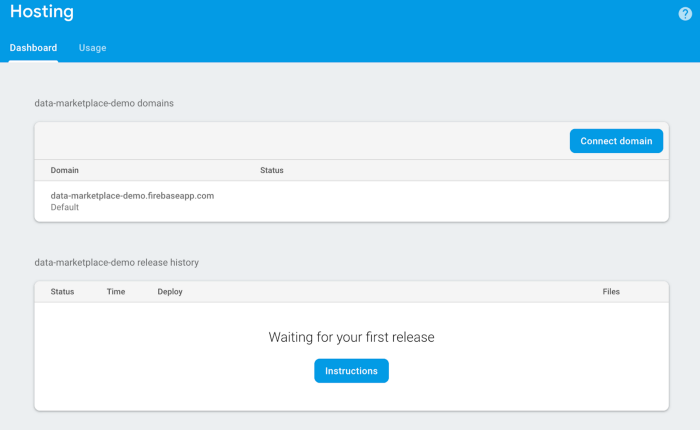Screen dimensions: 700x430
Task: Click the data-marketplace-demo release history heading
Action: 117,263
